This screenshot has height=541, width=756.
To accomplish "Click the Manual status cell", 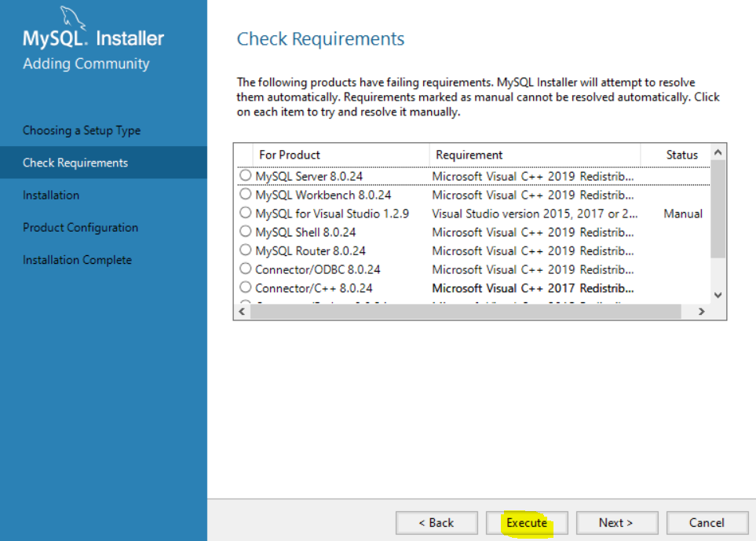I will tap(683, 214).
